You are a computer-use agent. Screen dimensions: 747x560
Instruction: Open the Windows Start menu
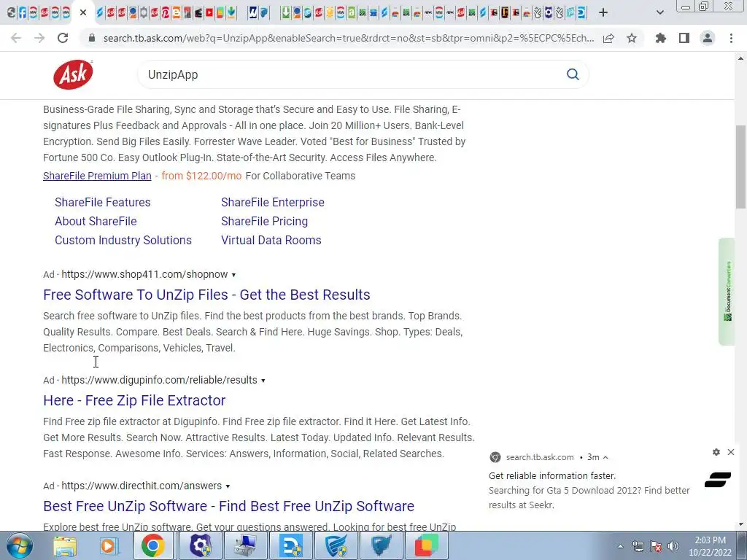19,545
